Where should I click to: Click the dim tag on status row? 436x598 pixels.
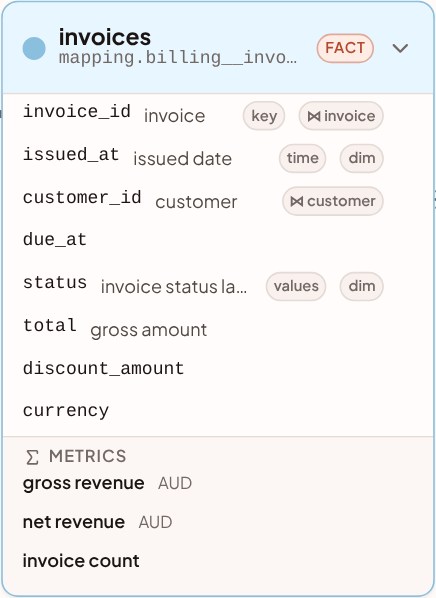[362, 286]
